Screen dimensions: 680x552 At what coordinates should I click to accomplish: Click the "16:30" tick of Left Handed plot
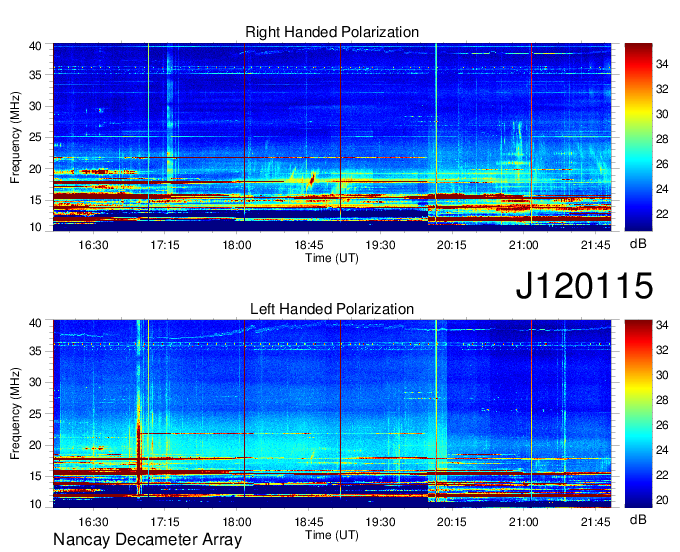click(93, 522)
